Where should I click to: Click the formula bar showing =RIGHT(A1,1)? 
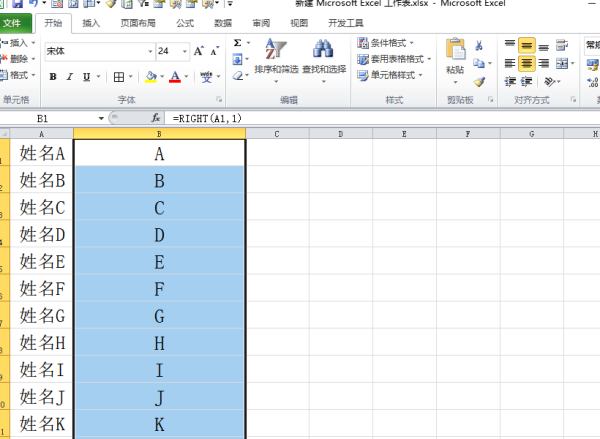[x=383, y=118]
